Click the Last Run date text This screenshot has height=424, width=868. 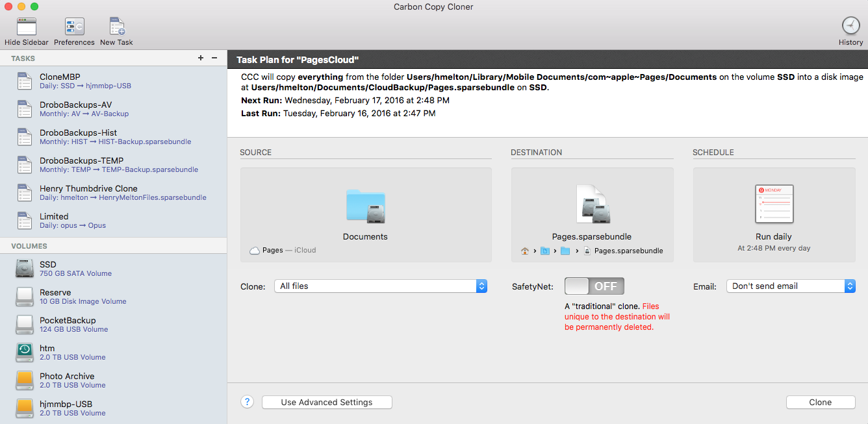click(x=359, y=113)
